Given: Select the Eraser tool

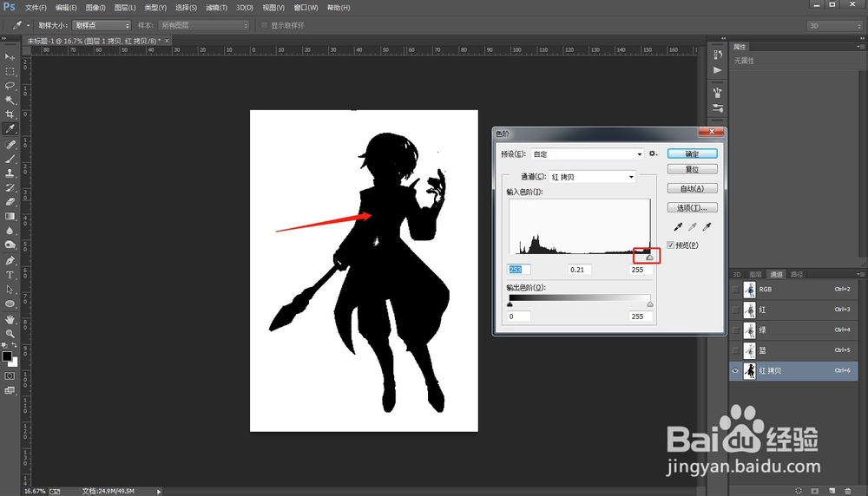Looking at the screenshot, I should coord(10,202).
